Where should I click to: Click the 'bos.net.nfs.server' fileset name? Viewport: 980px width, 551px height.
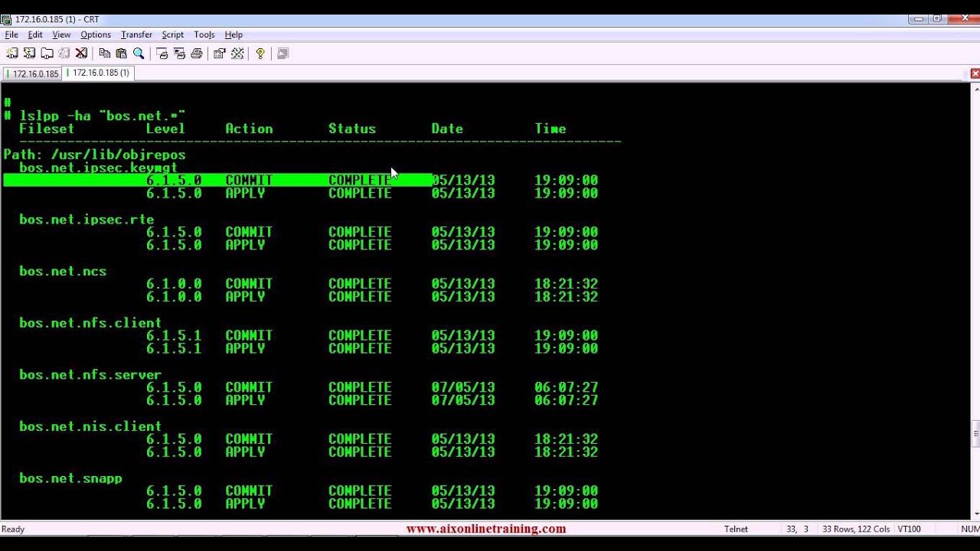[x=90, y=374]
